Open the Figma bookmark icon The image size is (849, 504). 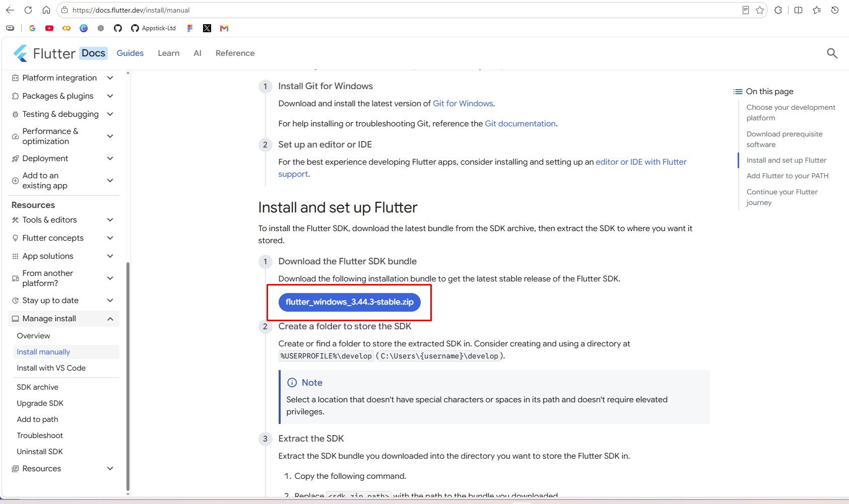190,28
